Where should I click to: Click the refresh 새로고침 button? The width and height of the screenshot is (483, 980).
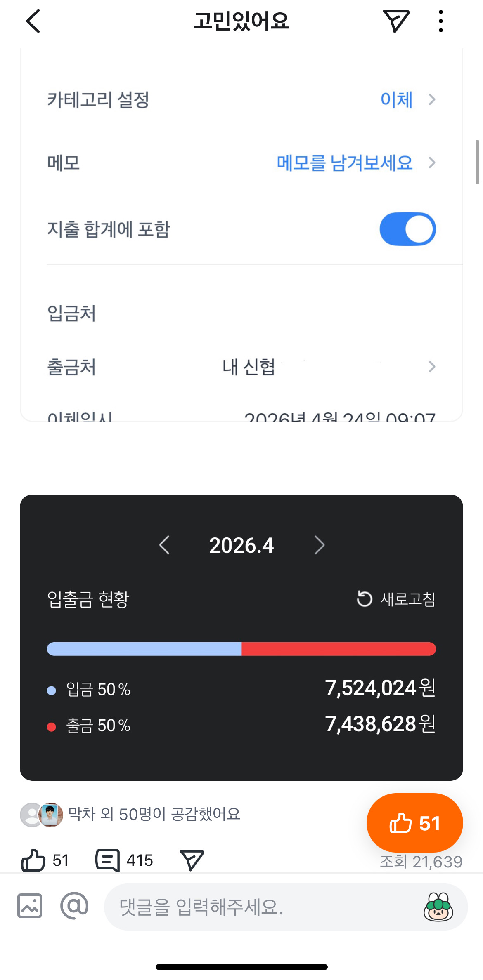(x=396, y=599)
